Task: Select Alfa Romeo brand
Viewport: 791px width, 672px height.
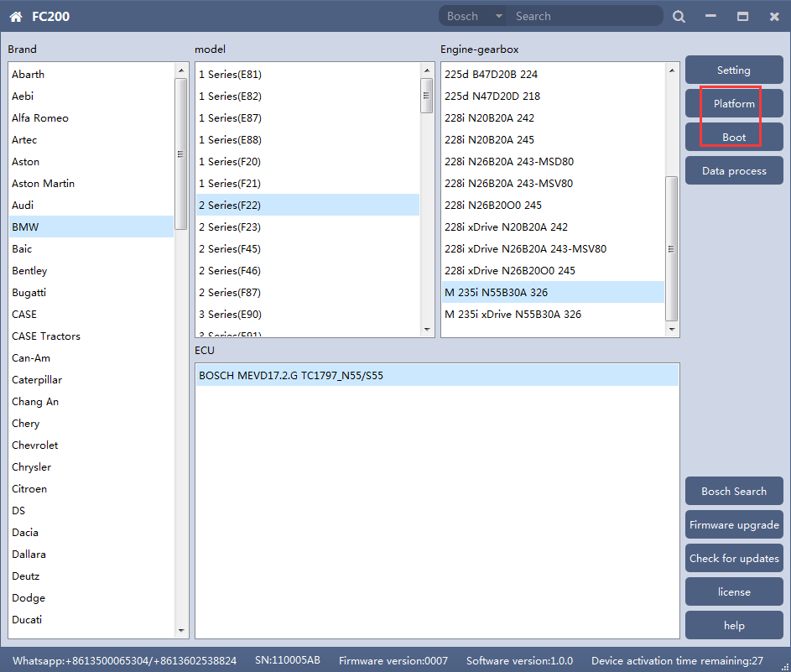Action: click(x=91, y=118)
